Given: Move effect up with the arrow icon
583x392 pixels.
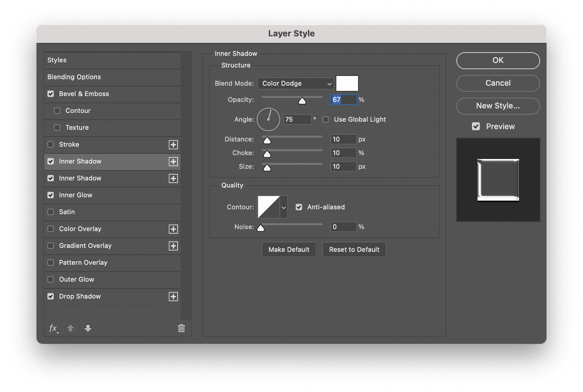Looking at the screenshot, I should 70,328.
